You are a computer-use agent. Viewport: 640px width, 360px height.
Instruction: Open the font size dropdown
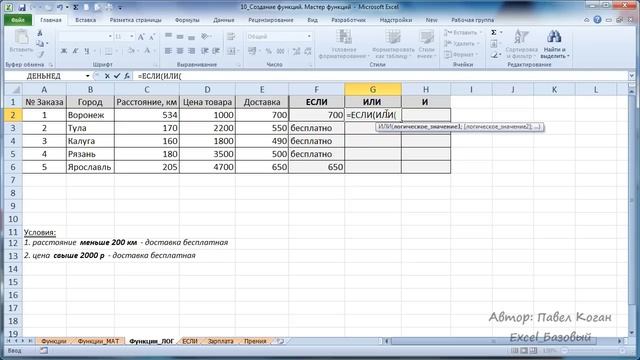tap(131, 37)
